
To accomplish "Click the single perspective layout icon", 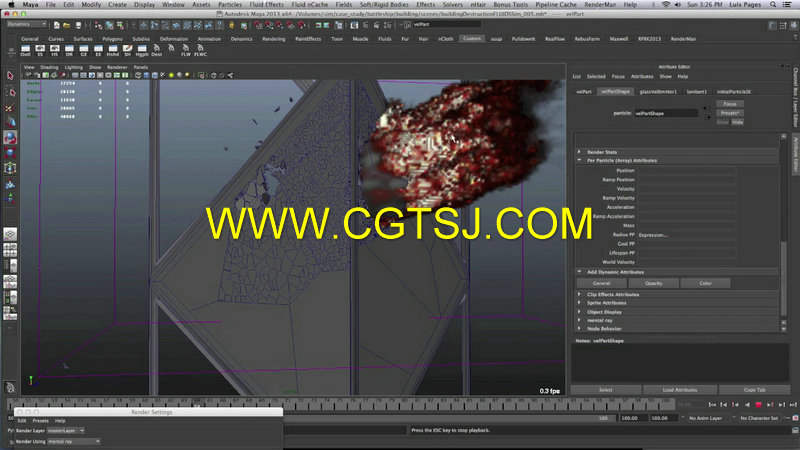I will click(10, 234).
